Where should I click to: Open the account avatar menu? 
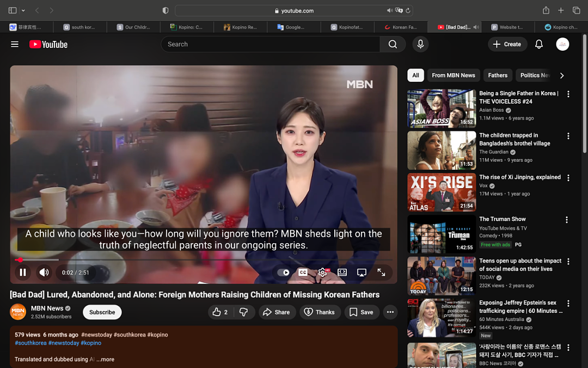point(562,44)
